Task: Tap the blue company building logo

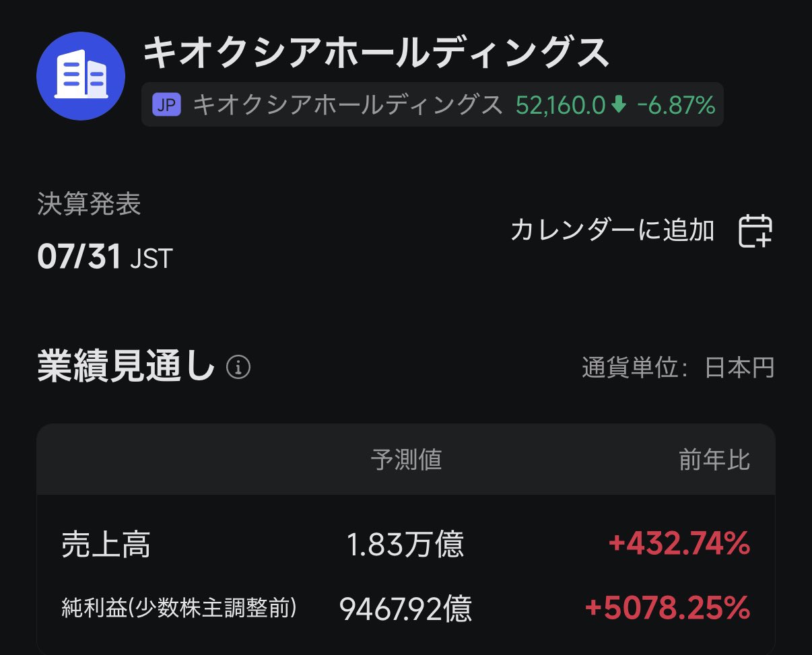Action: pos(81,75)
